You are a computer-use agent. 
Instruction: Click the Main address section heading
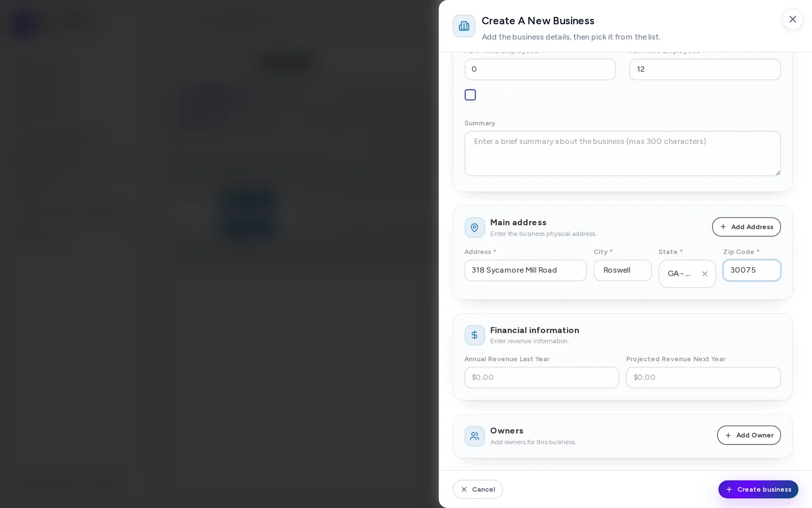518,223
